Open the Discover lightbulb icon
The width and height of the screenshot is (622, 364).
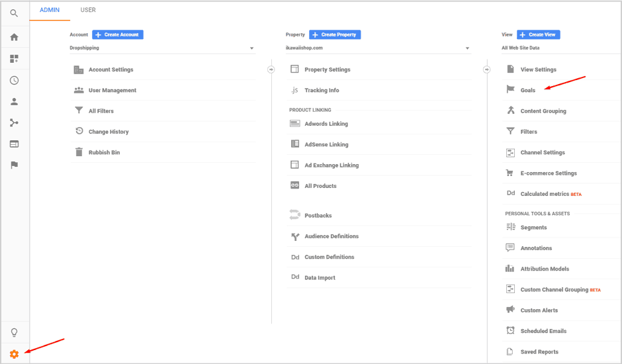click(14, 332)
